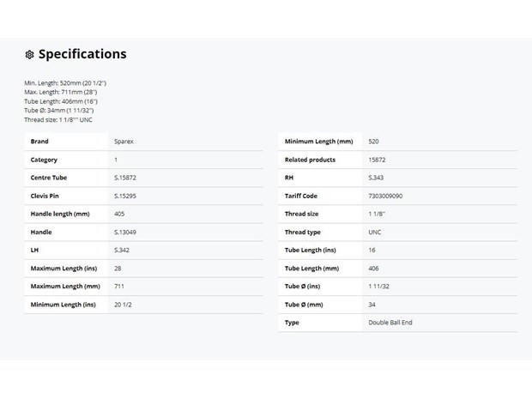Select the Minimum Length (ins) row label

coord(63,305)
